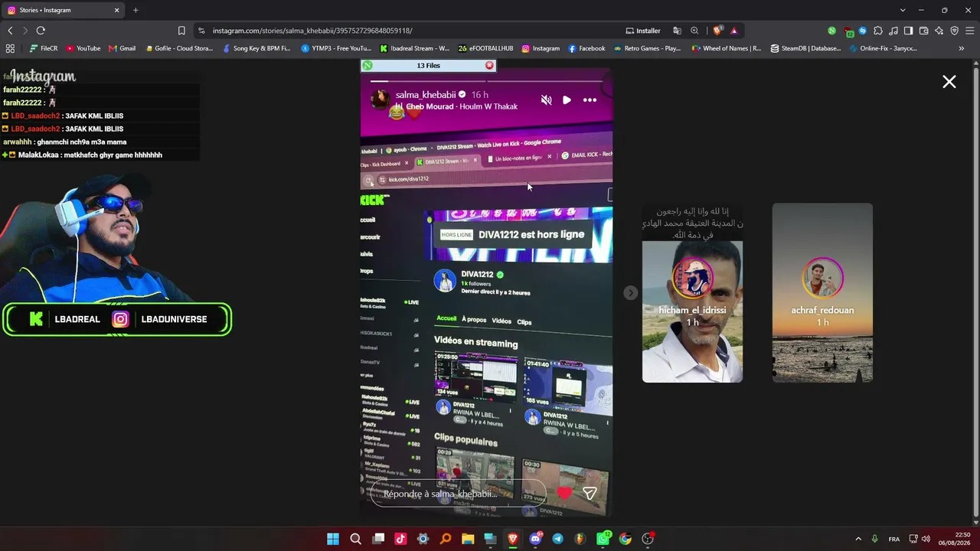Open TikTok from the taskbar
Image resolution: width=980 pixels, height=551 pixels.
pos(400,539)
